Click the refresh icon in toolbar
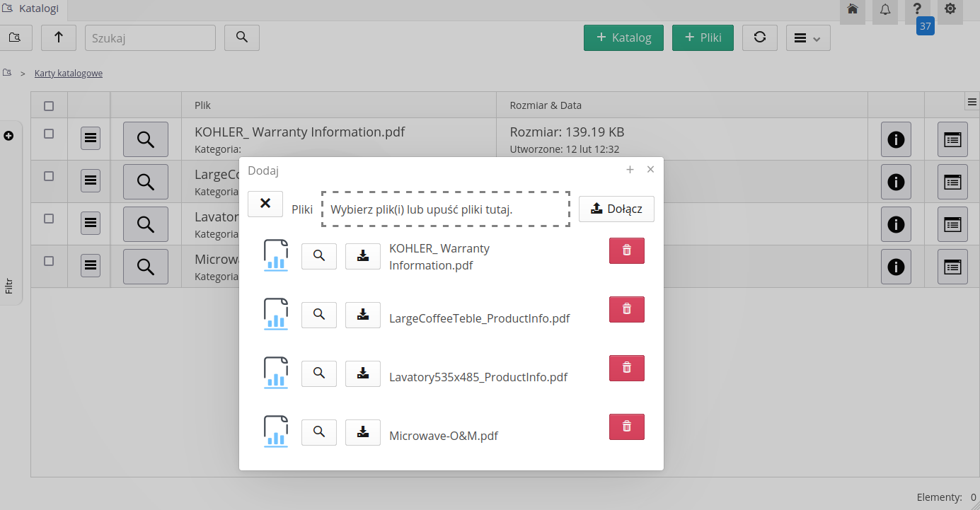 [x=759, y=37]
